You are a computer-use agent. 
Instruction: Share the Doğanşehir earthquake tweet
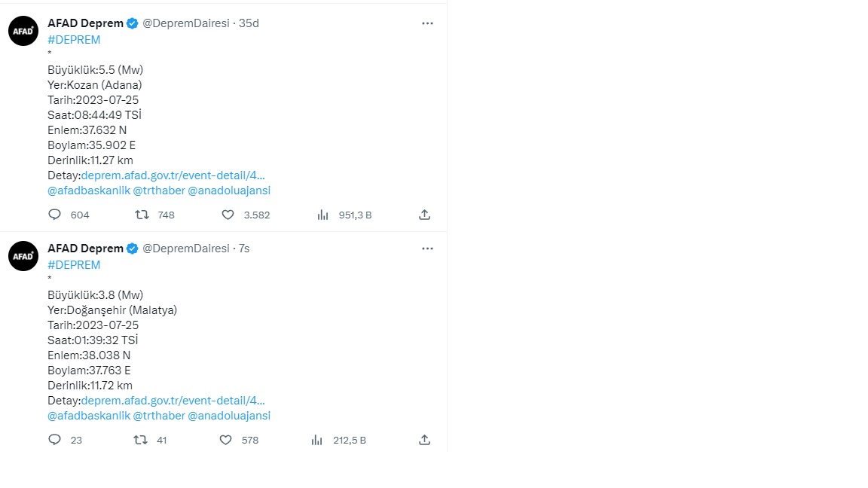point(424,440)
